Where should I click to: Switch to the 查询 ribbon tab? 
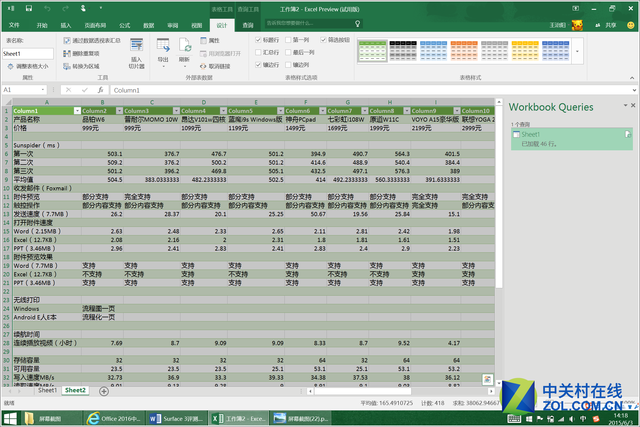coord(248,25)
